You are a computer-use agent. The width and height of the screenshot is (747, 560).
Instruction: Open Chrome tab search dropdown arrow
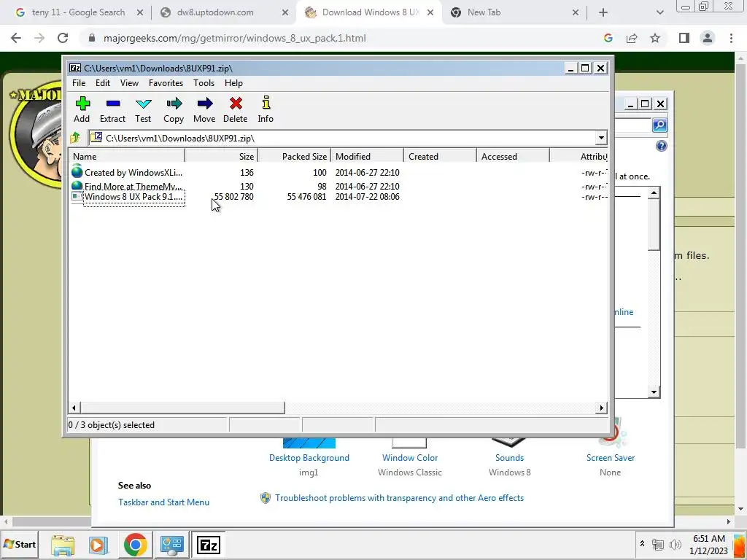(659, 12)
